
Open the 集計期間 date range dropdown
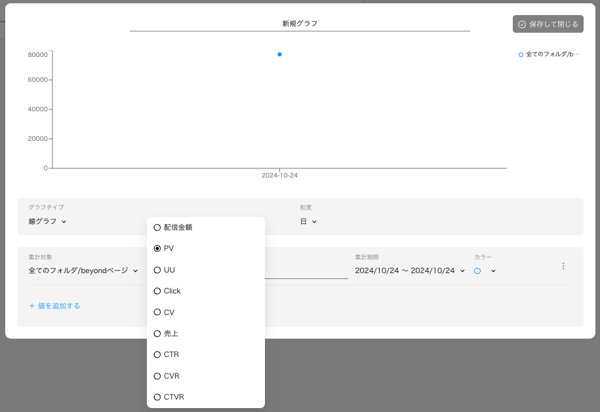point(409,271)
